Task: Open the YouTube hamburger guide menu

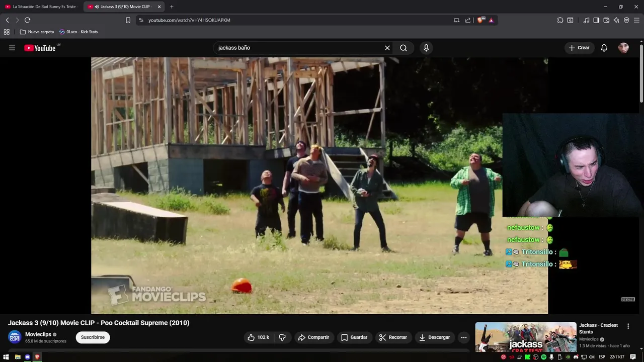Action: click(12, 48)
